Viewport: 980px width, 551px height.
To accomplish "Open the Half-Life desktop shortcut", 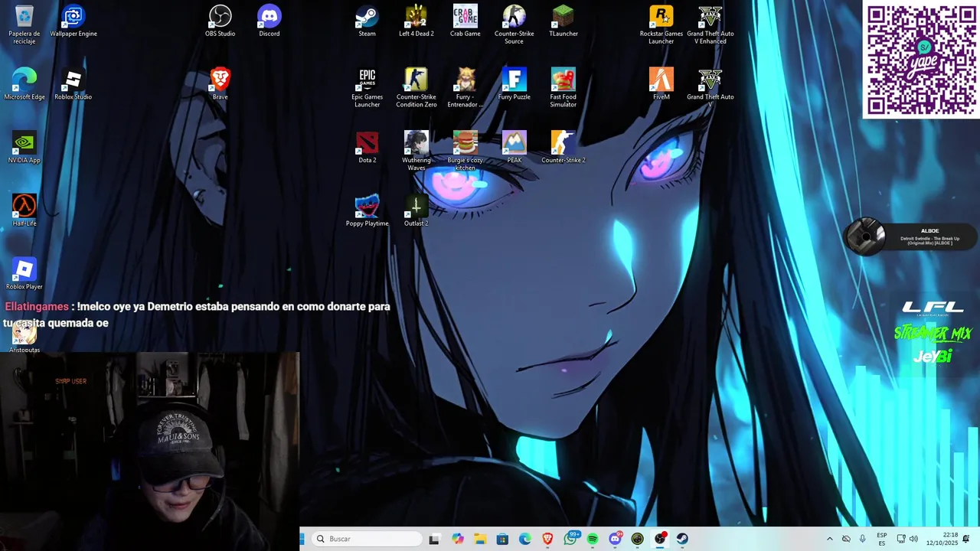I will (x=24, y=210).
